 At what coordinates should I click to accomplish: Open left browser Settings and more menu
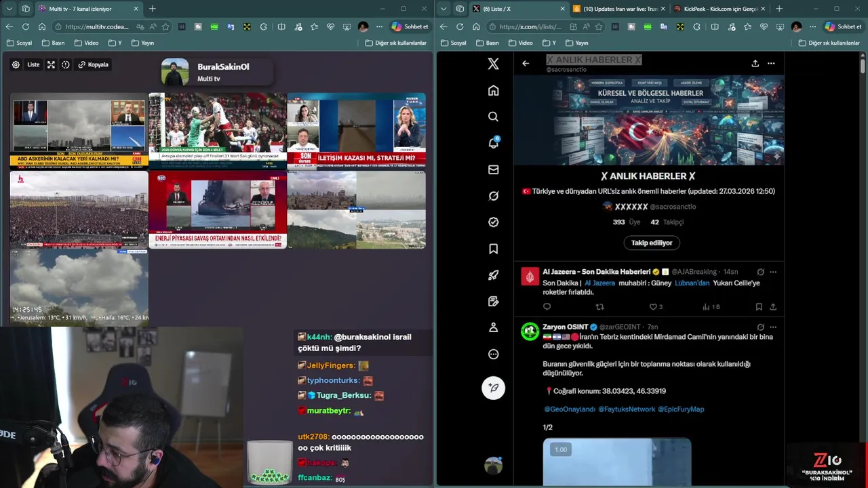378,26
